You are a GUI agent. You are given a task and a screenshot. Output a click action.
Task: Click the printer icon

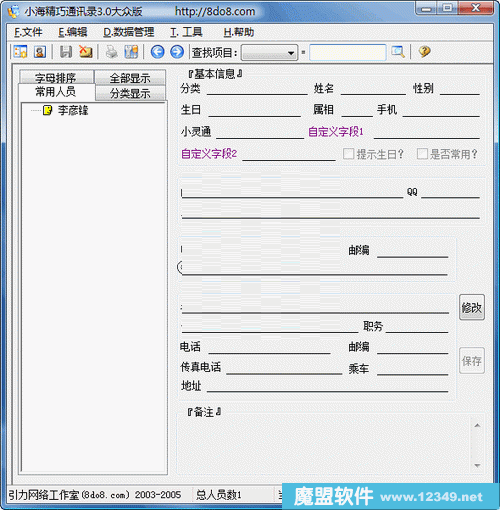[112, 52]
